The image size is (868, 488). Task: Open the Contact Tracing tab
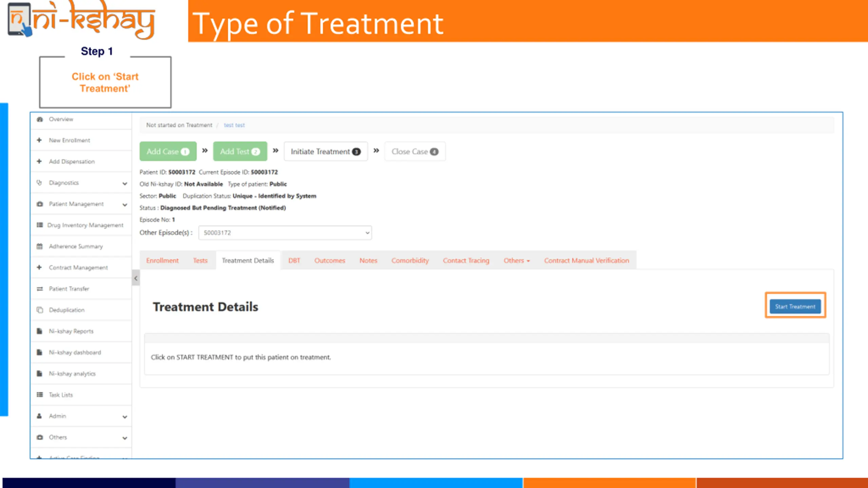466,261
